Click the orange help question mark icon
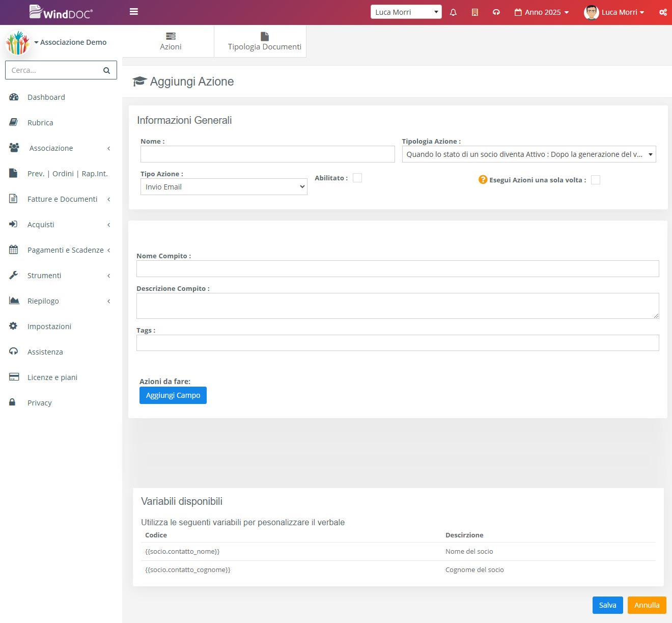Image resolution: width=672 pixels, height=623 pixels. point(483,180)
